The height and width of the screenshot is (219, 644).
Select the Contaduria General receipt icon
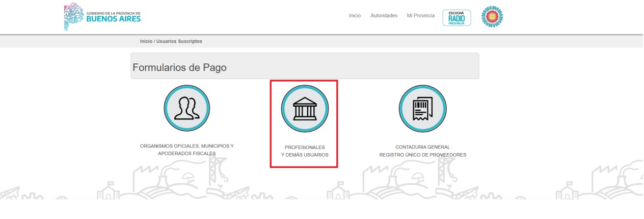422,108
